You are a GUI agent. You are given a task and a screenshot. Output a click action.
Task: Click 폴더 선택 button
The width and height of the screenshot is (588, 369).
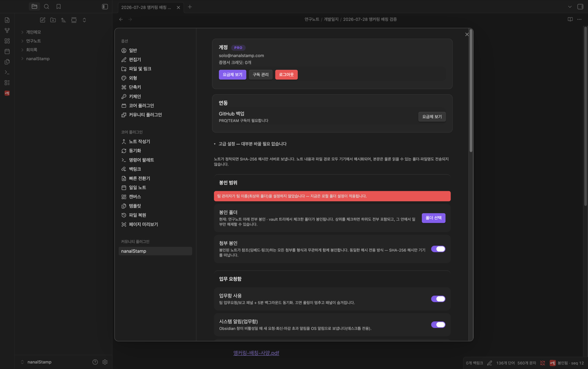(433, 218)
